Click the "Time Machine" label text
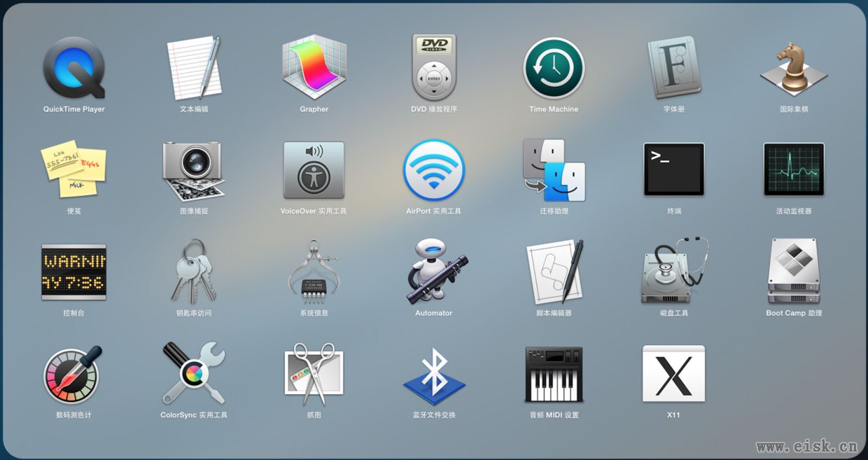868x460 pixels. tap(554, 109)
